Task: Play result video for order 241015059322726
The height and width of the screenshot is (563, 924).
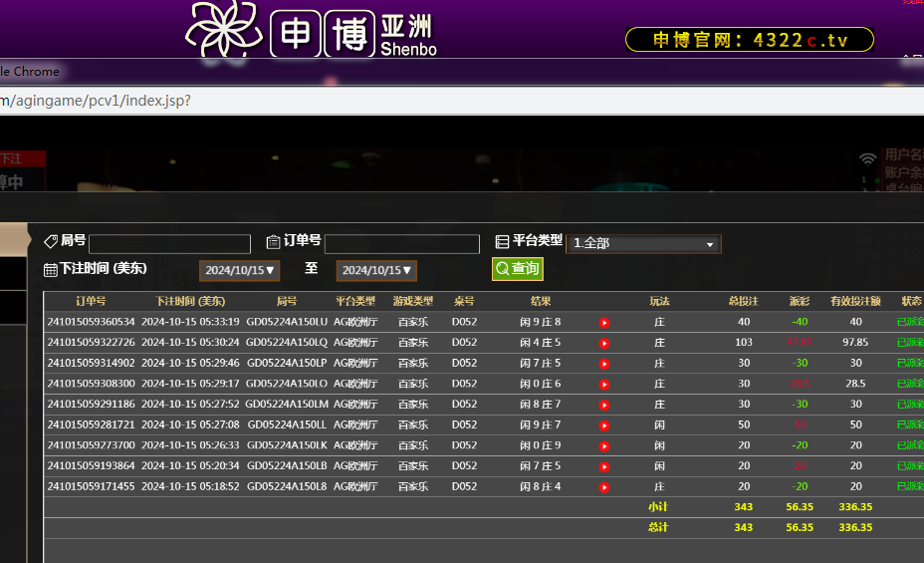Action: pos(603,343)
